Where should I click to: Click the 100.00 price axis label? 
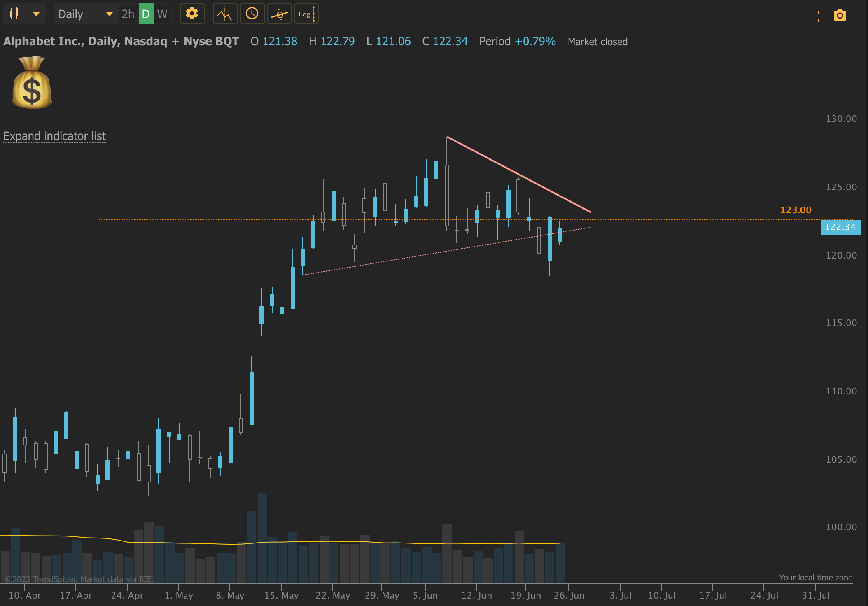pos(841,527)
